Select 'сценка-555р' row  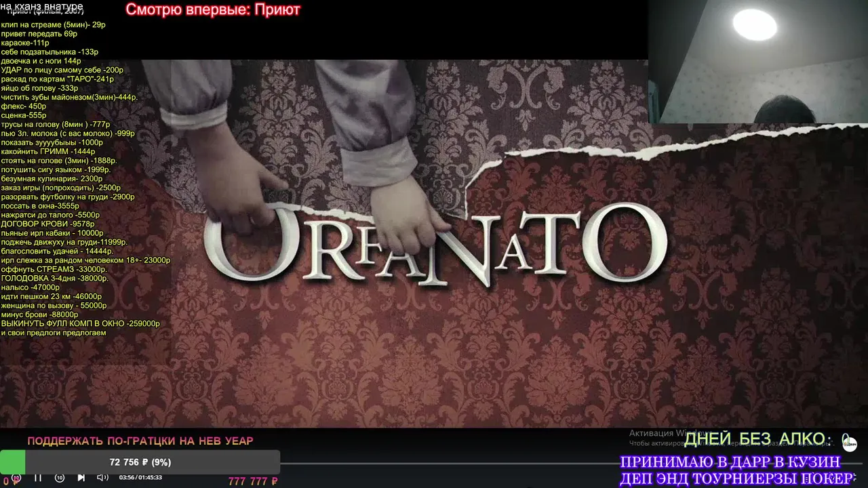pyautogui.click(x=24, y=115)
